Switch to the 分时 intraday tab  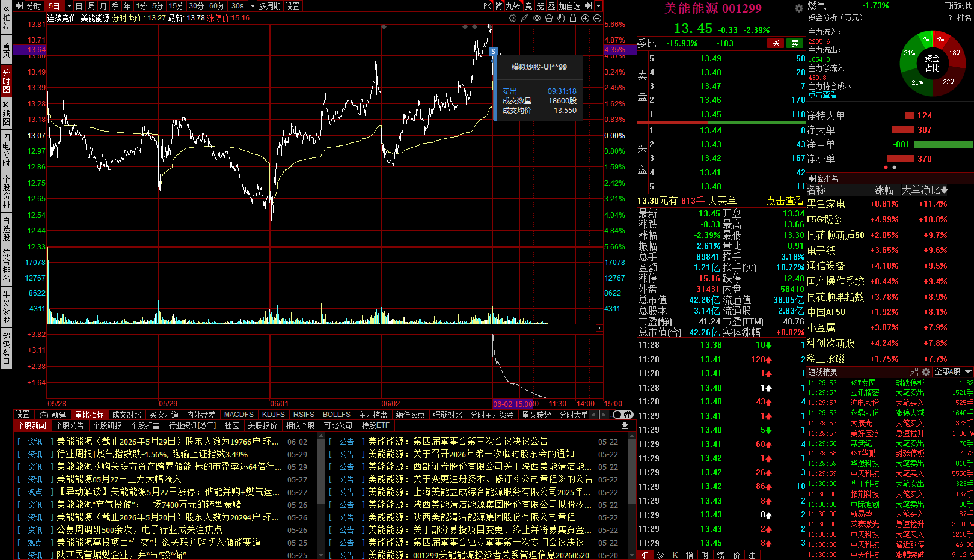tap(34, 6)
